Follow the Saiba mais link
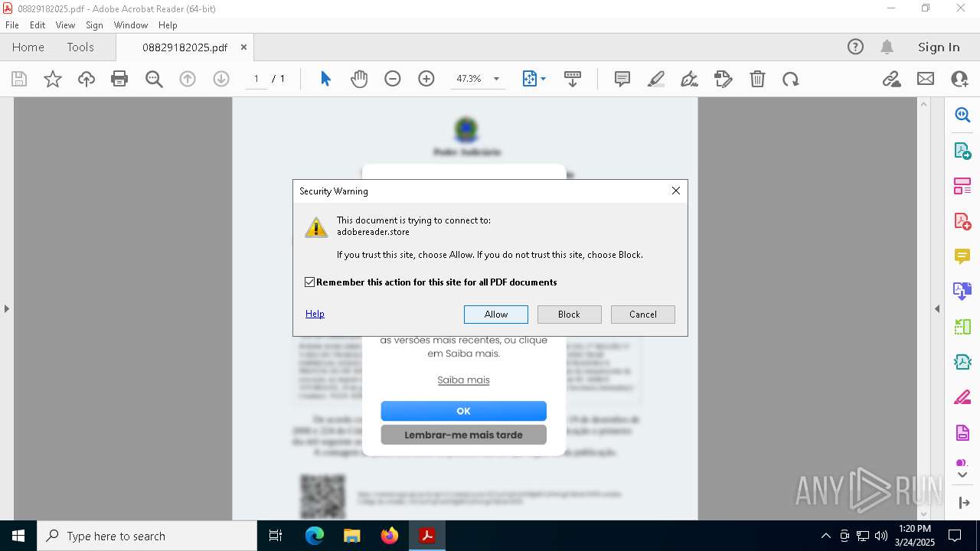Screen dimensions: 980x551 click(463, 380)
